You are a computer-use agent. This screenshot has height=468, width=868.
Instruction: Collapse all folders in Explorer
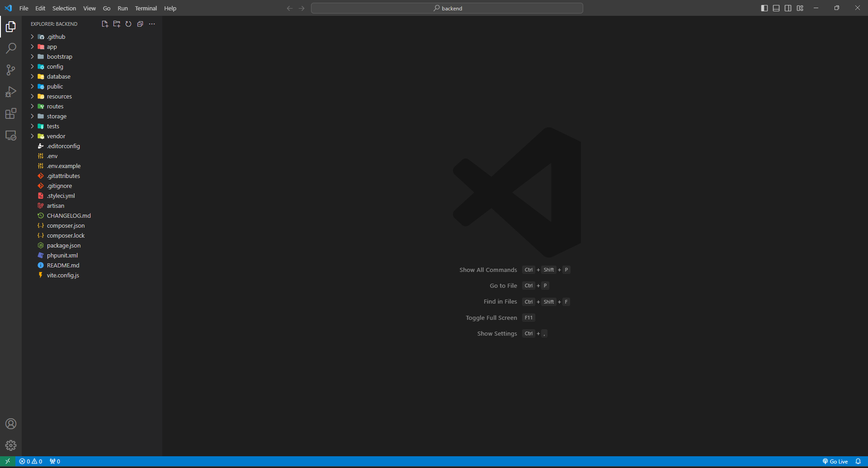[x=140, y=24]
